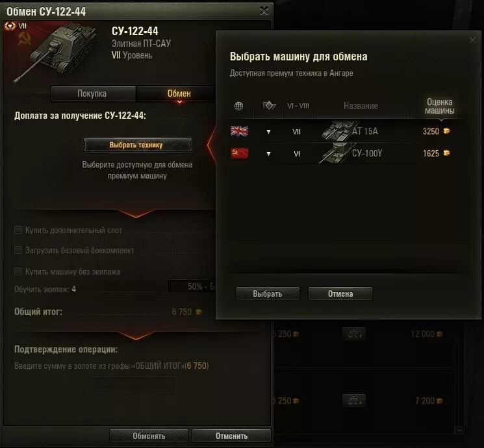
Task: Click the trade-in scales icon next to 12 000
Action: coord(354,334)
